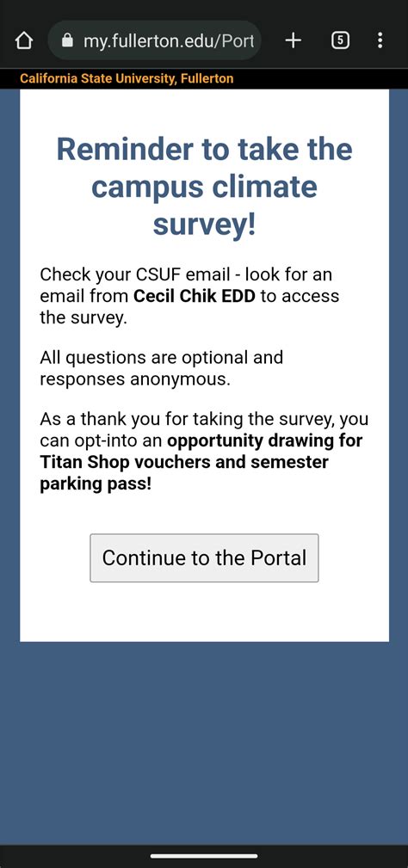Open a new tab with plus icon

click(x=293, y=40)
